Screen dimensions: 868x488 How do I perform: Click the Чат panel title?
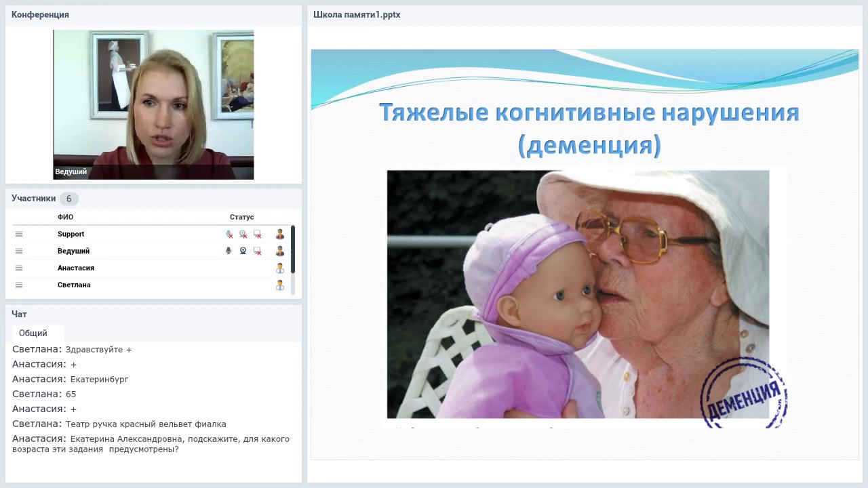19,314
